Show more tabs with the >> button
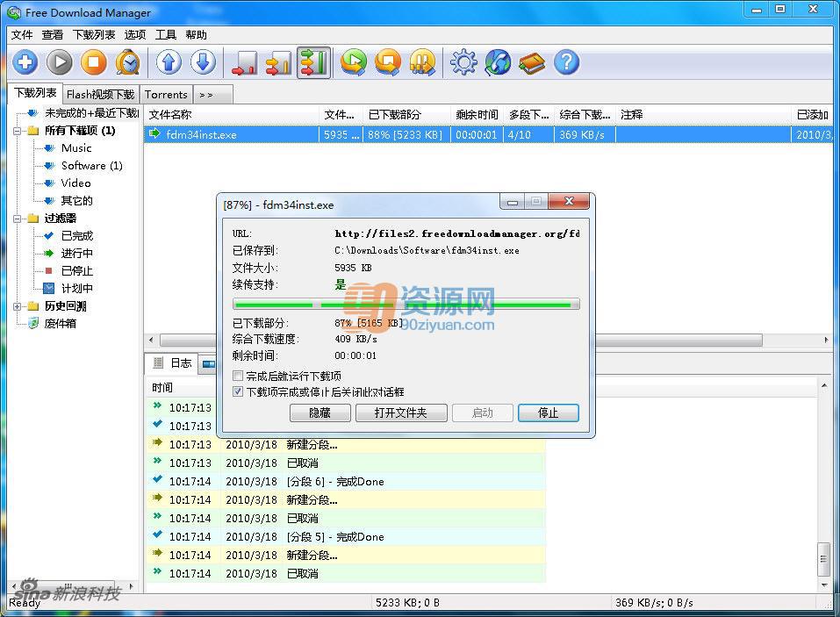Viewport: 840px width, 617px height. tap(212, 95)
